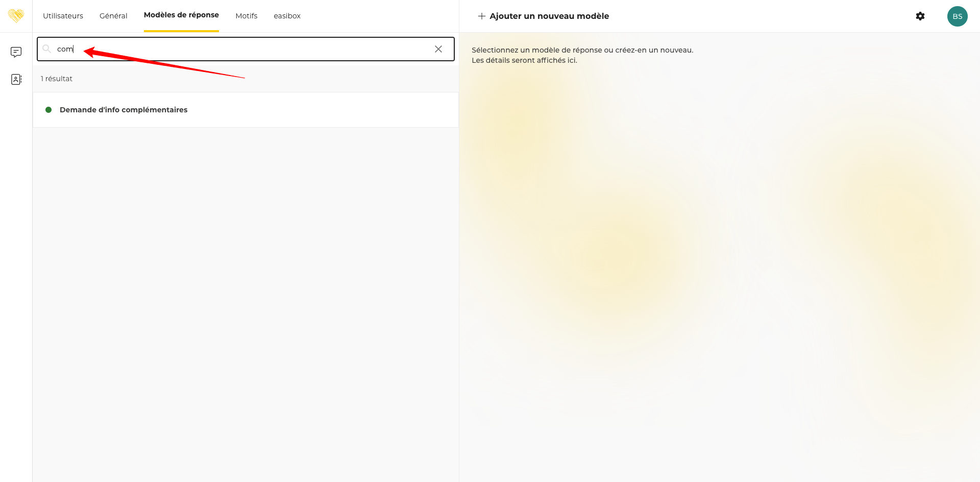Open the contacts address book icon
This screenshot has height=482, width=980.
pos(16,79)
